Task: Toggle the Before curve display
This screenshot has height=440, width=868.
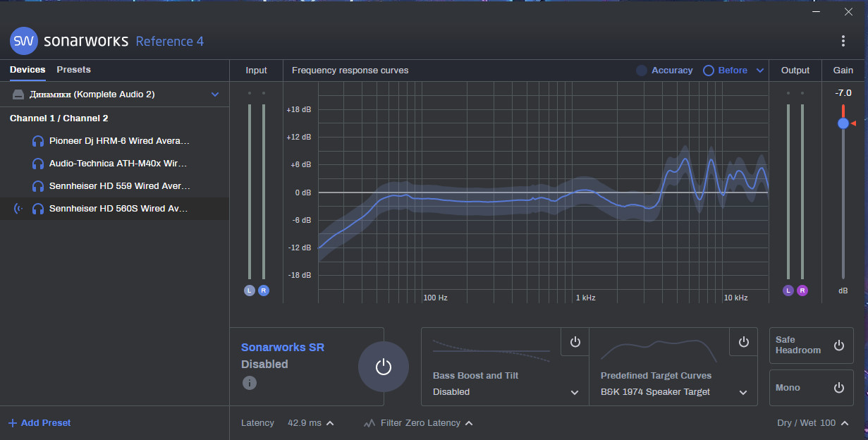Action: [x=725, y=71]
